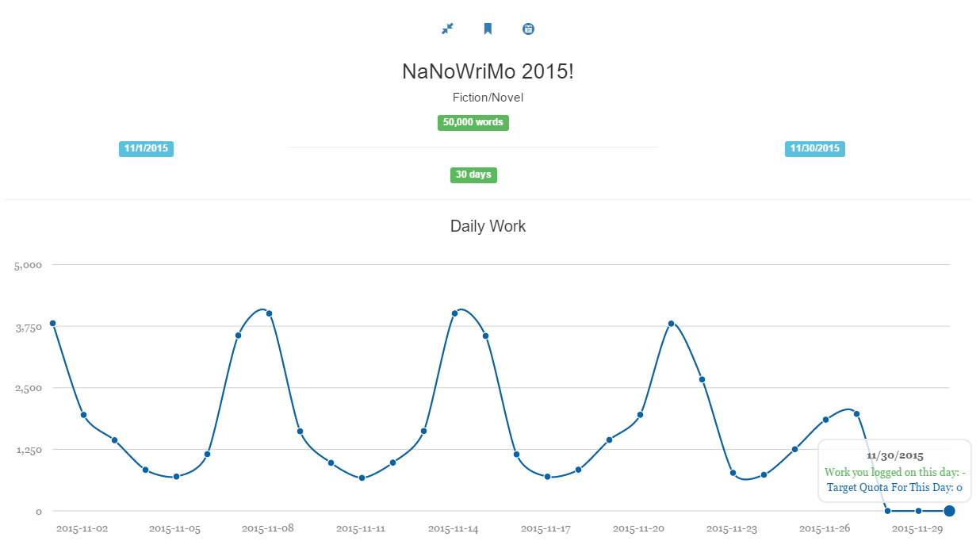
Task: Select the November 14 peak data point
Action: tap(454, 313)
